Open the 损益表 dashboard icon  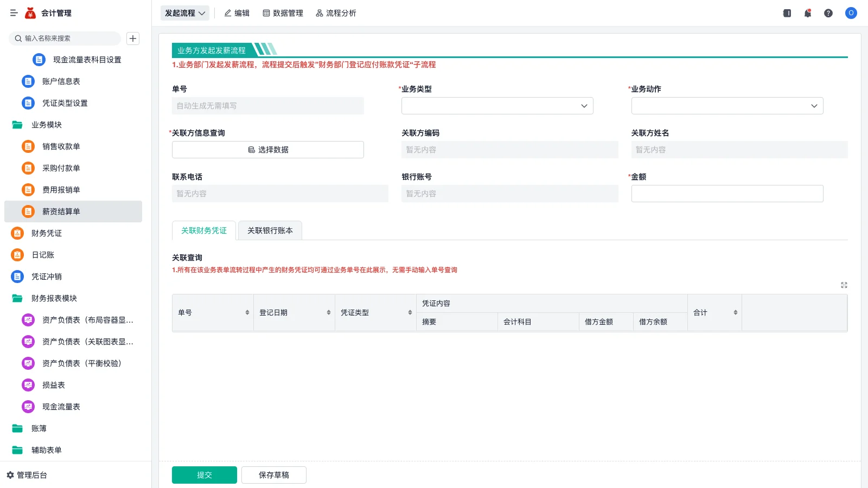click(x=28, y=385)
